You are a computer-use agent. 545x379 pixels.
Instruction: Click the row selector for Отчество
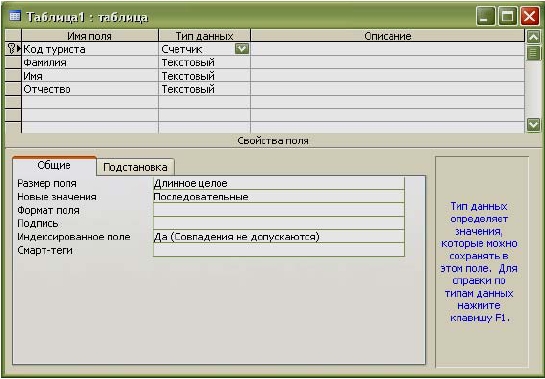13,89
